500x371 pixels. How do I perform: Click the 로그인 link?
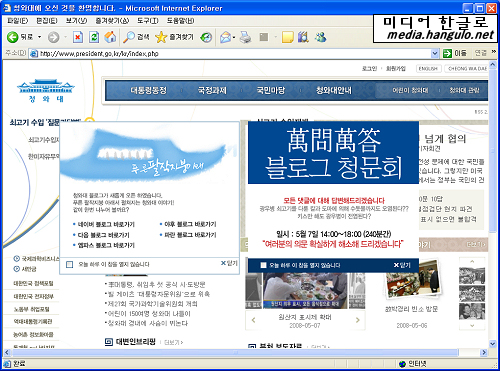[x=369, y=69]
